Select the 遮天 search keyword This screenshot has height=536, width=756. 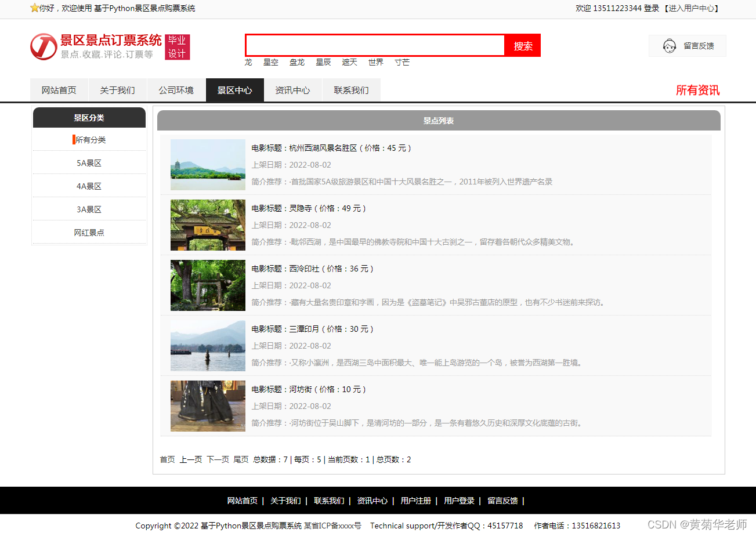(349, 62)
